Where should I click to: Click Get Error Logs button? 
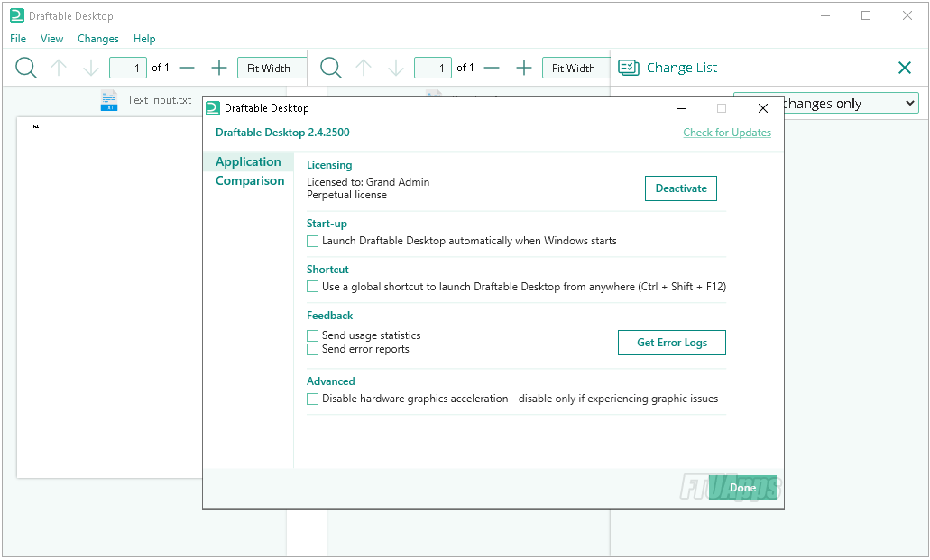click(x=672, y=343)
